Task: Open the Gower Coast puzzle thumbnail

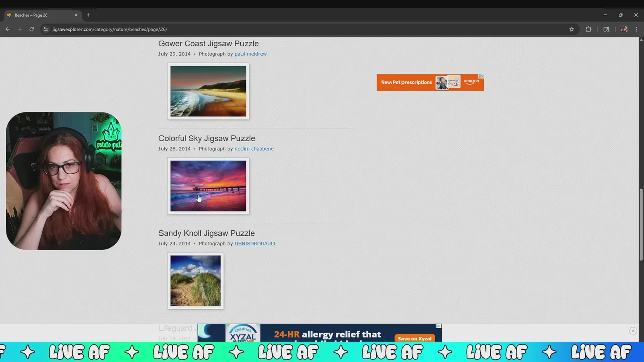Action: pos(208,91)
